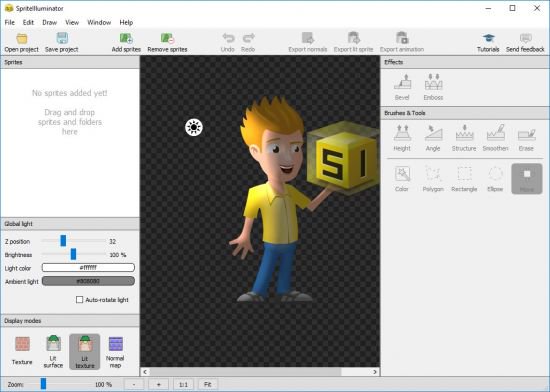Screen dimensions: 550x392
Task: Select the Structure brush
Action: pyautogui.click(x=464, y=138)
